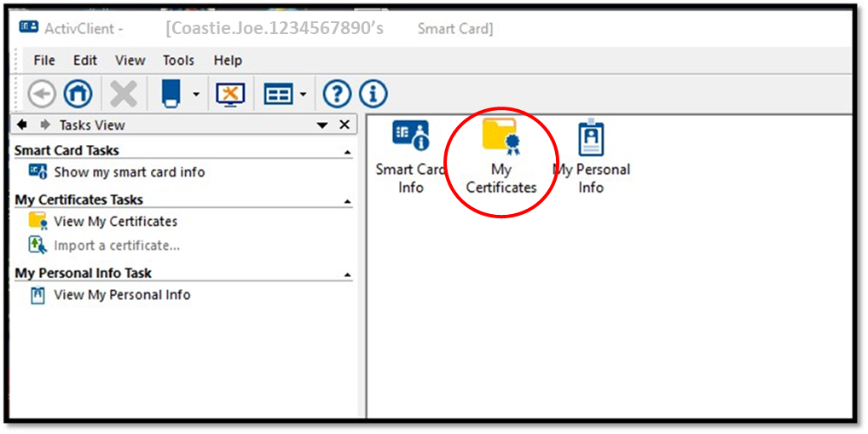Collapse the My Certificates Tasks section
The width and height of the screenshot is (868, 434).
(x=347, y=201)
